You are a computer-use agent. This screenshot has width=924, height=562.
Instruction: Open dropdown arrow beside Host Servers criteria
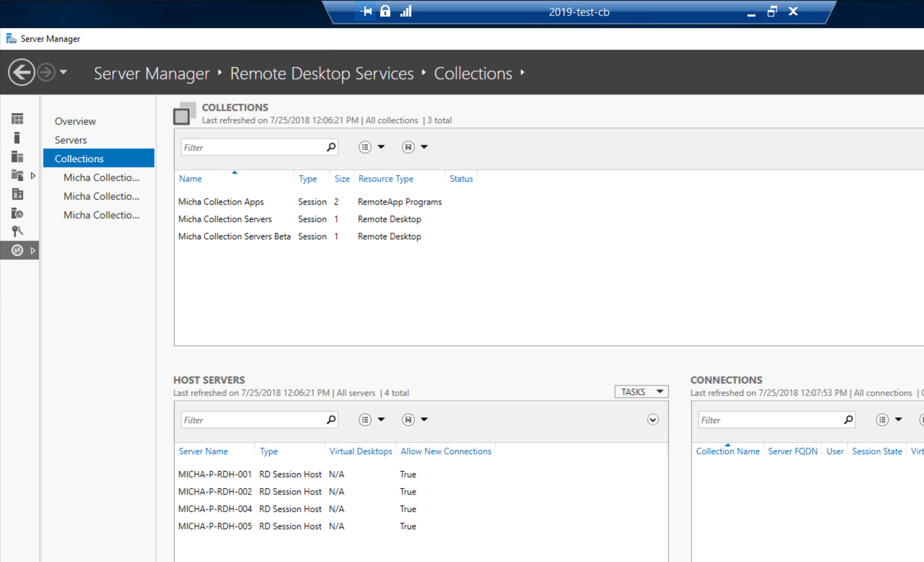(381, 420)
